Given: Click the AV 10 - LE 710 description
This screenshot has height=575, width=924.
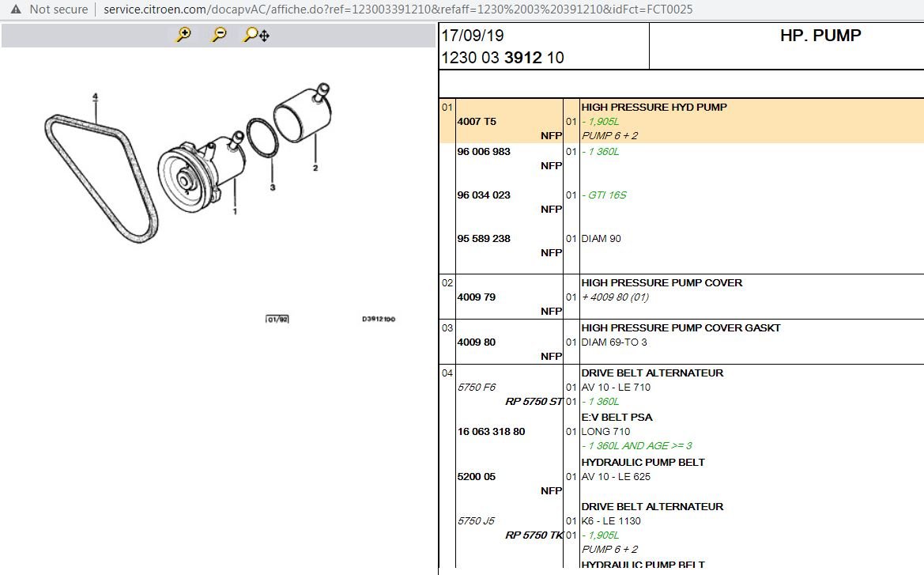Looking at the screenshot, I should [616, 388].
